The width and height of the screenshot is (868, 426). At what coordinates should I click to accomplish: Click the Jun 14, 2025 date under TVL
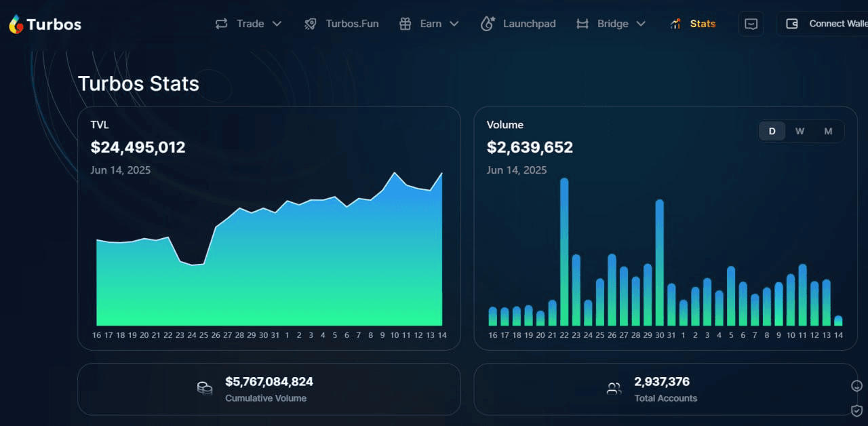[x=121, y=170]
